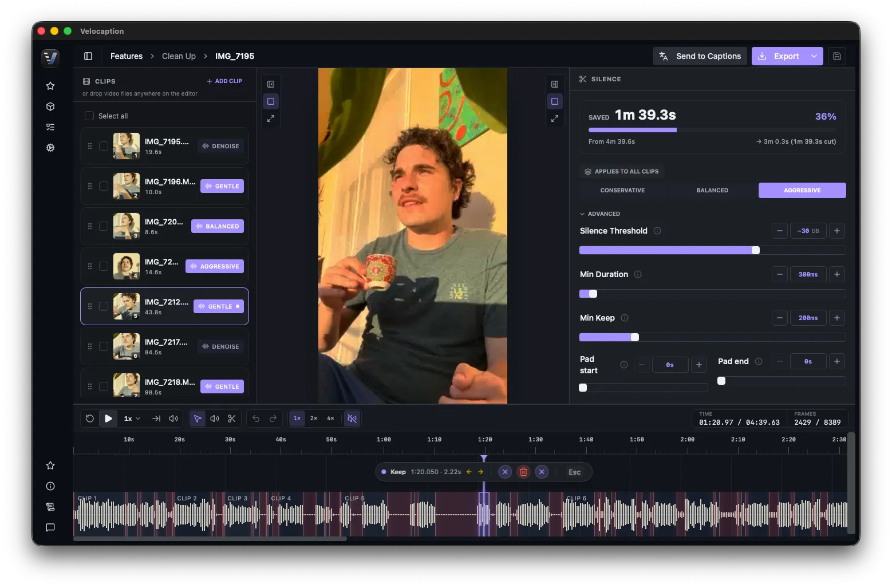Collapse left panel using panel icon by preview
The height and width of the screenshot is (588, 892).
[271, 84]
